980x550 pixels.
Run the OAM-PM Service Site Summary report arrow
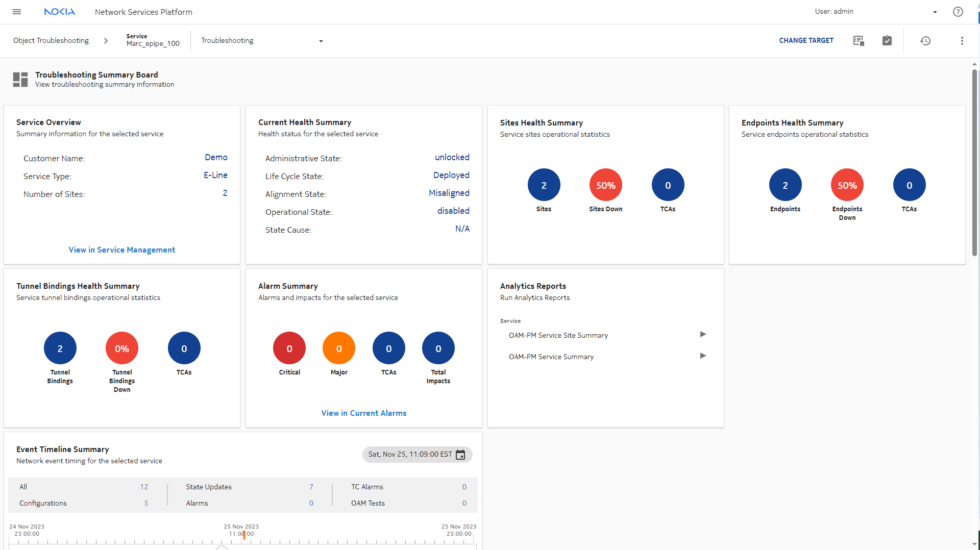pyautogui.click(x=703, y=335)
